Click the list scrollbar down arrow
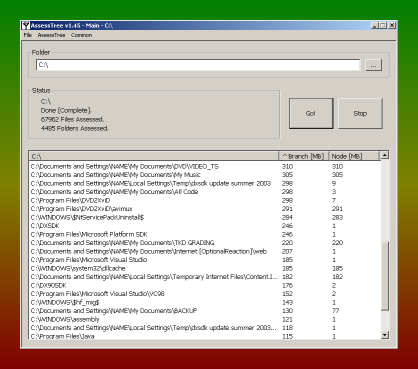Screen dimensions: 418x369 tap(385, 335)
